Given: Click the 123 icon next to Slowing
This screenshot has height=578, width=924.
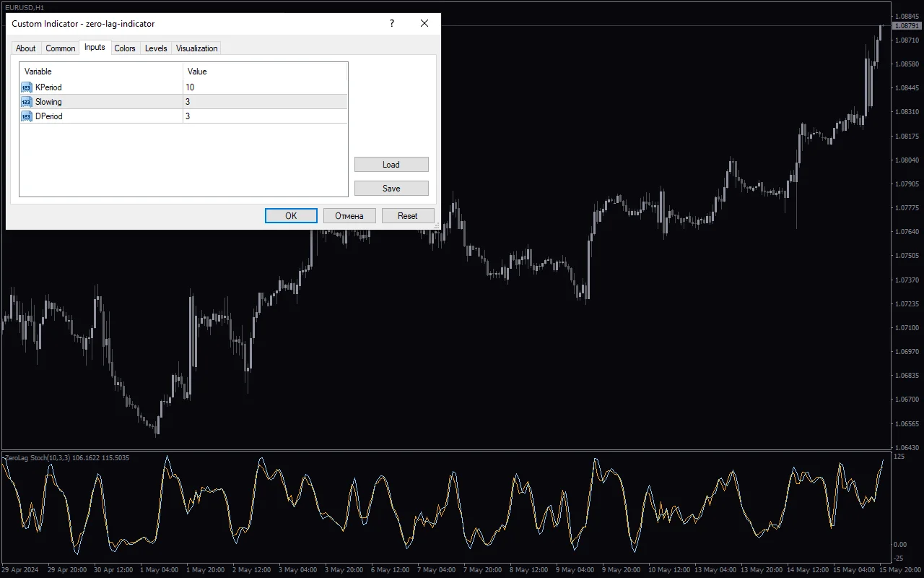Looking at the screenshot, I should click(25, 101).
